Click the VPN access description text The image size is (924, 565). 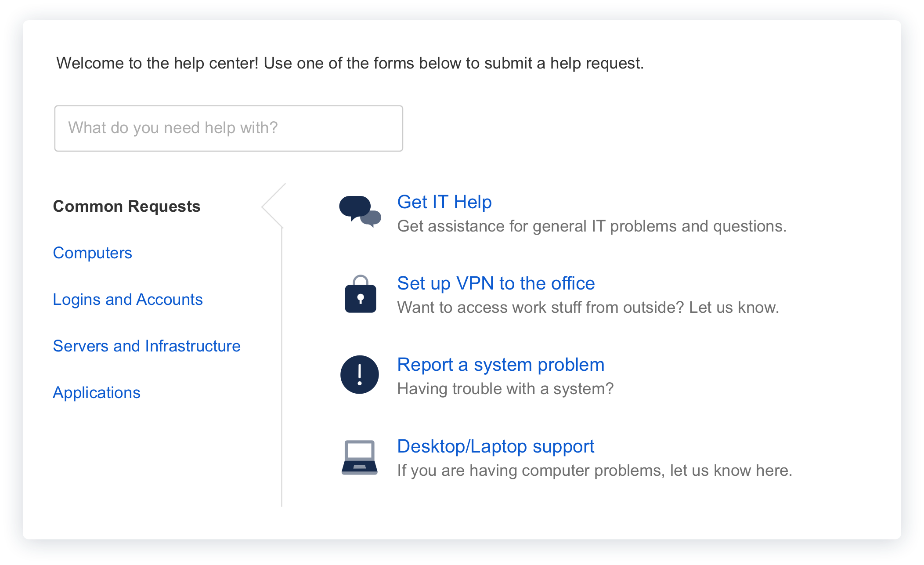587,307
